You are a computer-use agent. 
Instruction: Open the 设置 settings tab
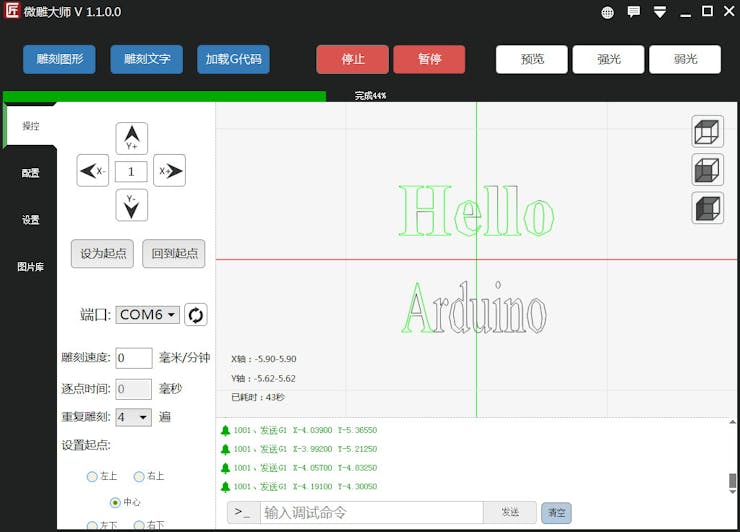click(x=31, y=220)
